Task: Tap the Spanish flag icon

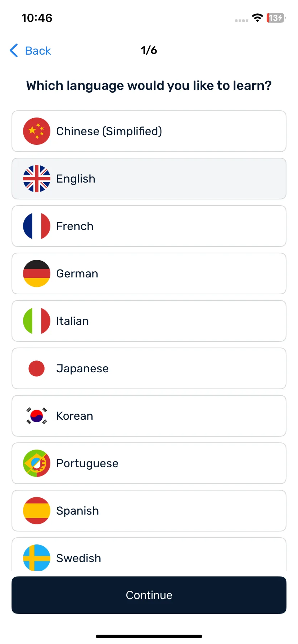Action: [37, 511]
